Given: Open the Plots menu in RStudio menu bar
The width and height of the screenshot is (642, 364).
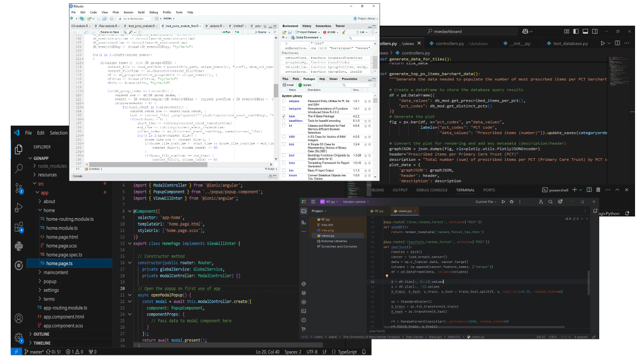Looking at the screenshot, I should (x=115, y=12).
